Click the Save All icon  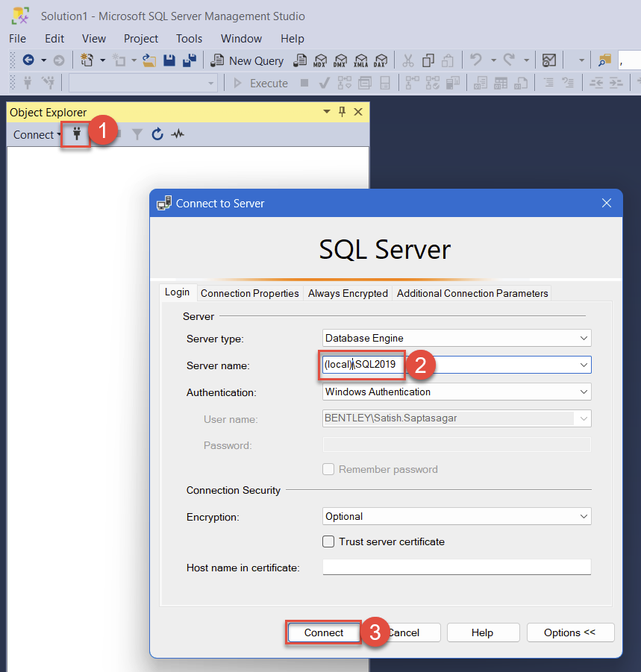tap(189, 60)
